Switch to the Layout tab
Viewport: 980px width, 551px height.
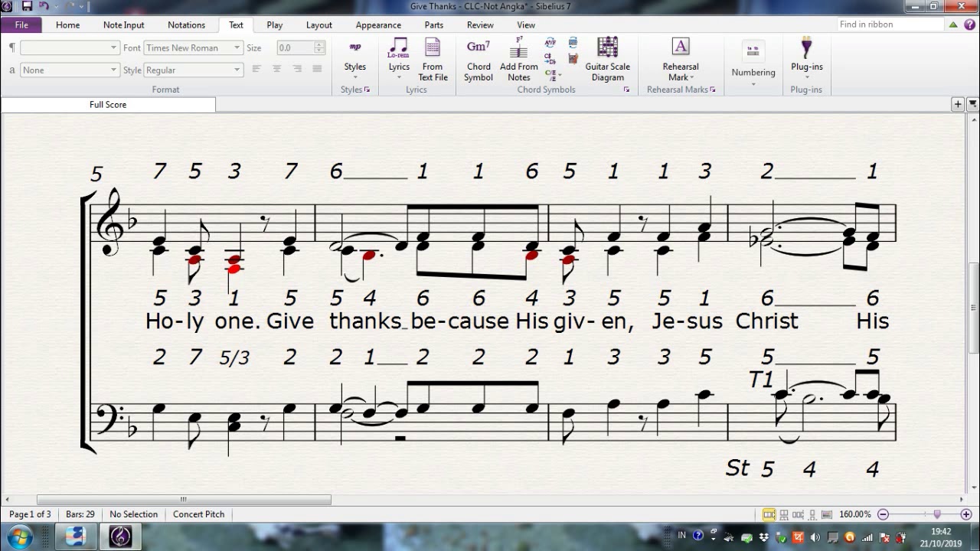(319, 24)
